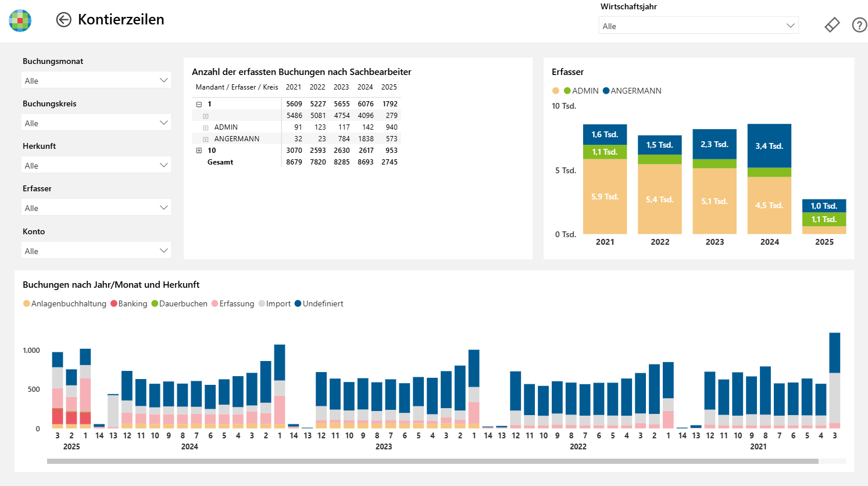The height and width of the screenshot is (486, 868).
Task: Click the 5,4 Tsd. bar segment for 2022
Action: [x=659, y=199]
